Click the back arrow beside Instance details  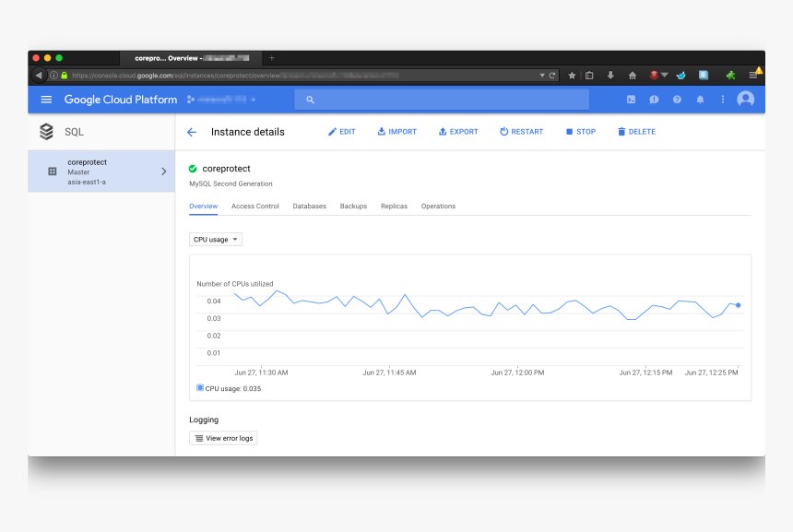click(x=192, y=132)
